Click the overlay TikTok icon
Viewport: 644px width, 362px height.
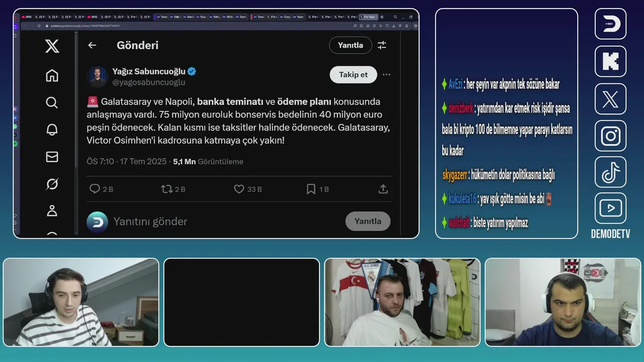[x=610, y=172]
